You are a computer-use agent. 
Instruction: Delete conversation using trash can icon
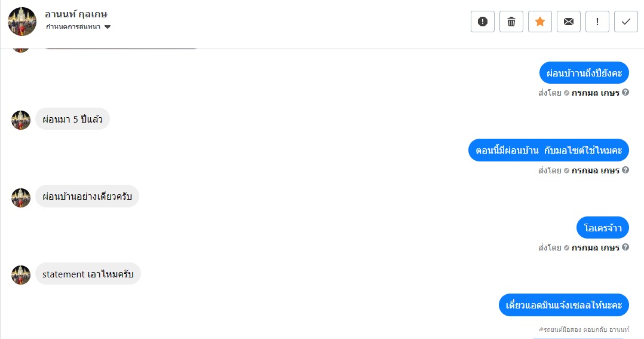511,22
